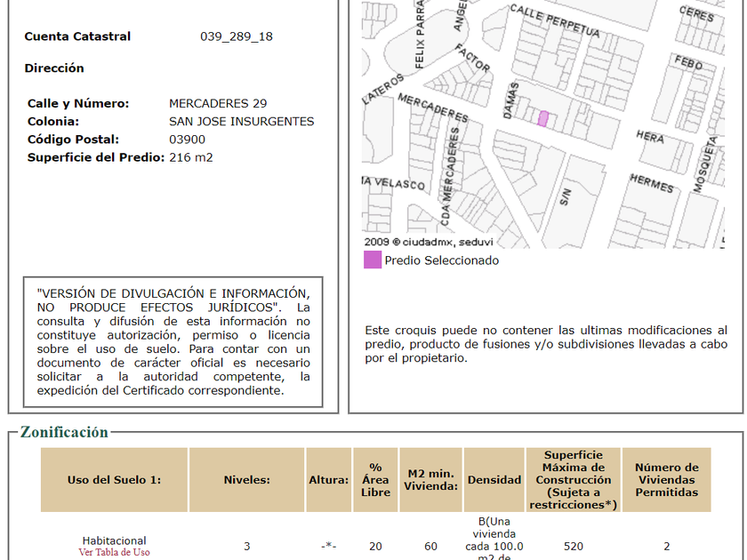The image size is (747, 560).
Task: Select the Cuenta Catastral value 039_289_18
Action: click(237, 36)
